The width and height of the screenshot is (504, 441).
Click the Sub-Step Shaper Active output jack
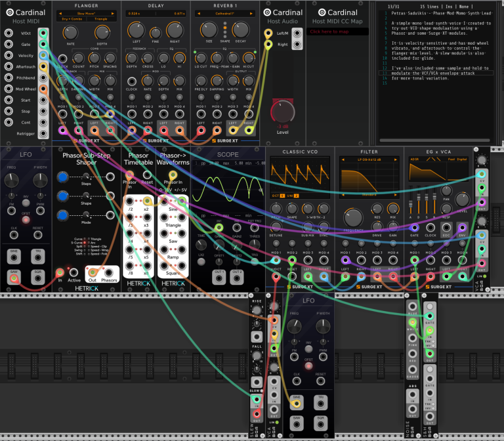click(73, 272)
